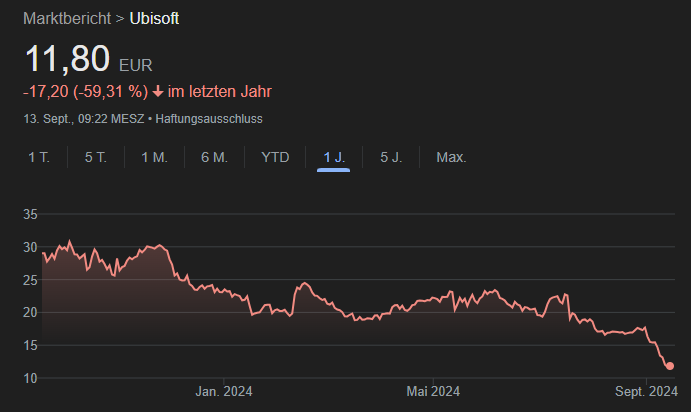Select the 5 T. time range tab

coord(96,157)
